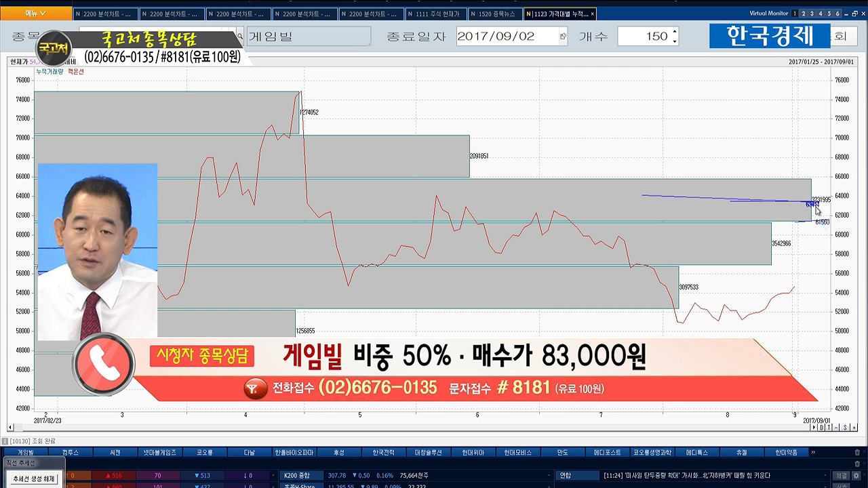Click the T button below the chart
Viewport: 868px width, 488px height.
829,428
